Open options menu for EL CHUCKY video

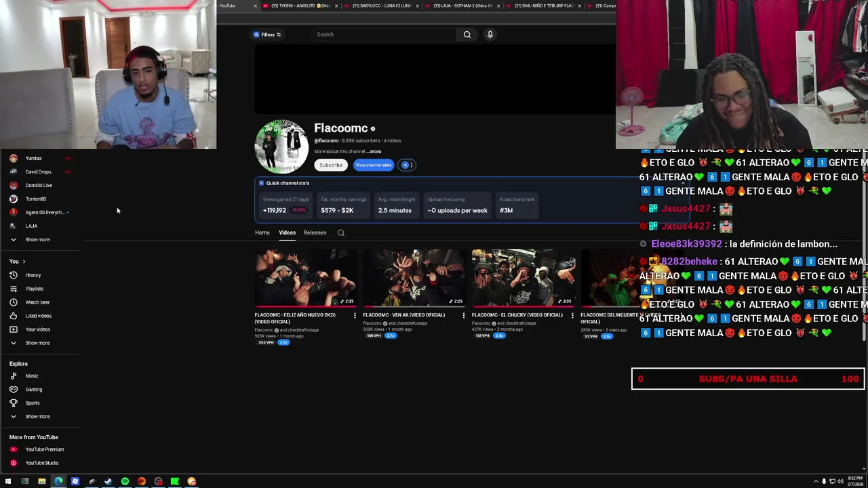point(572,315)
